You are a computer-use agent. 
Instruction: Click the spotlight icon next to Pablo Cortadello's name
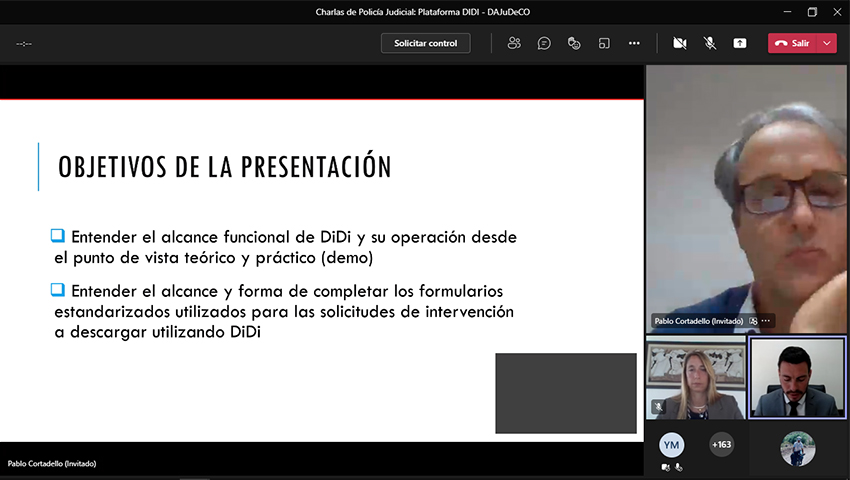pyautogui.click(x=753, y=321)
